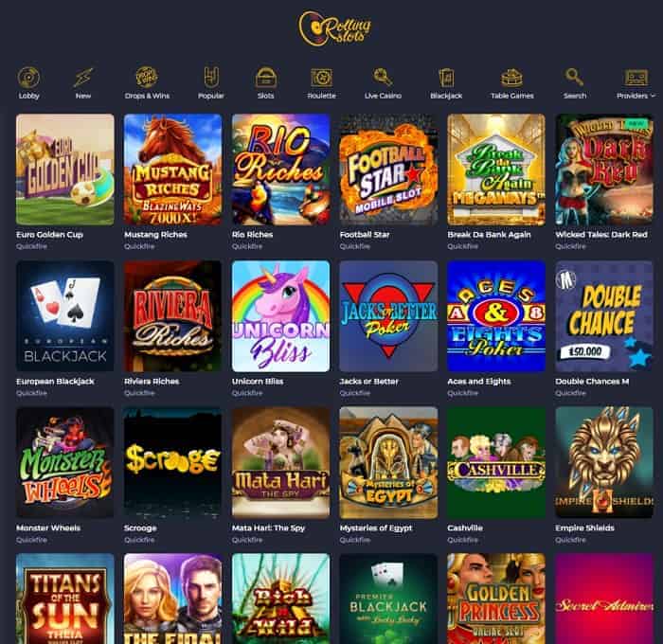Screen dimensions: 663x644
Task: Open the Drops & Wins icon
Action: 147,78
